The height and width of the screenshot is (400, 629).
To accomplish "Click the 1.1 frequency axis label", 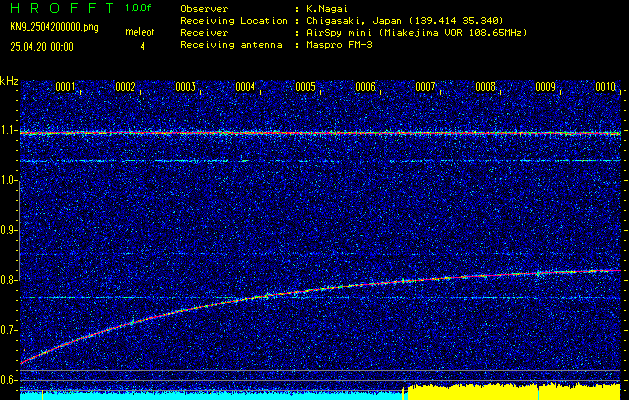I will coord(8,130).
